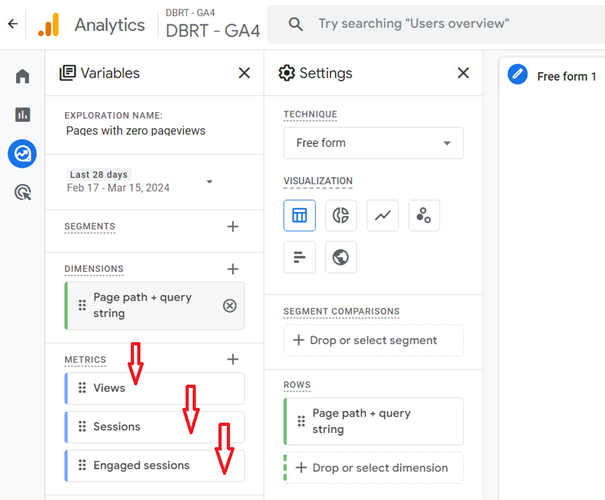This screenshot has width=605, height=500.
Task: Click the SEGMENTS heading
Action: click(90, 226)
